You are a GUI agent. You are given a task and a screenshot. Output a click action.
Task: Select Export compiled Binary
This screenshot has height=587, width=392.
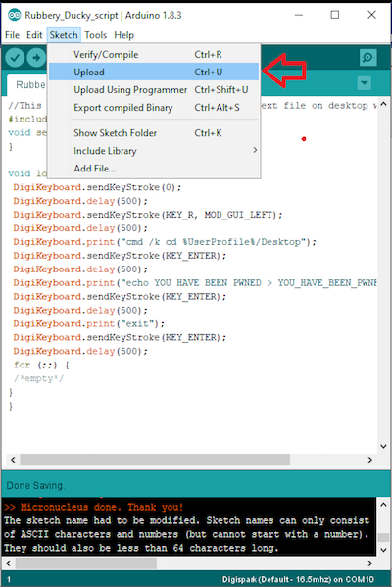click(x=154, y=108)
